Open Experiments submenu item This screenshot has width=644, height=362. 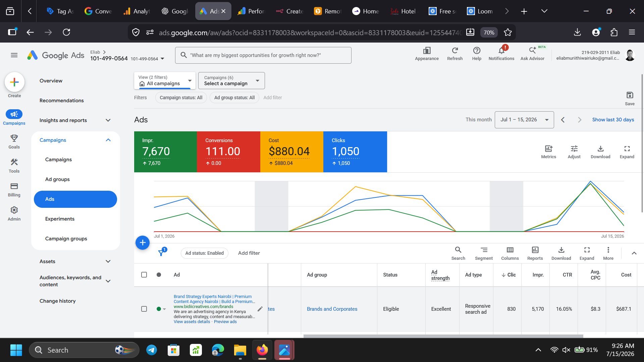[60, 219]
